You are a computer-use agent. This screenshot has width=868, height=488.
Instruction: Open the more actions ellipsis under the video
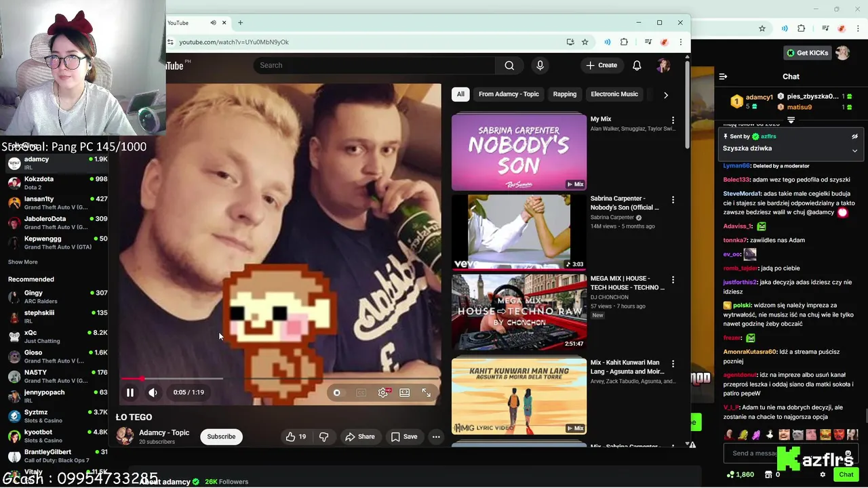click(x=436, y=437)
